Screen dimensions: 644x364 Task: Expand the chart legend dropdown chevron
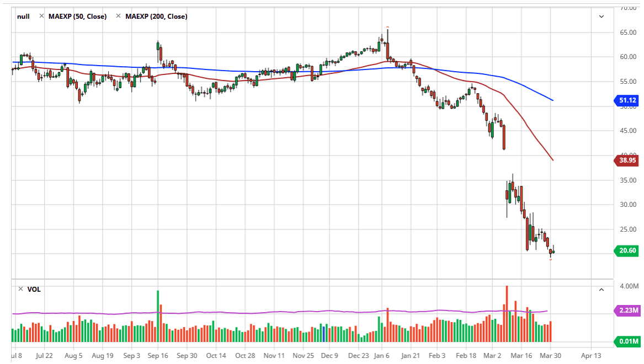tap(602, 17)
